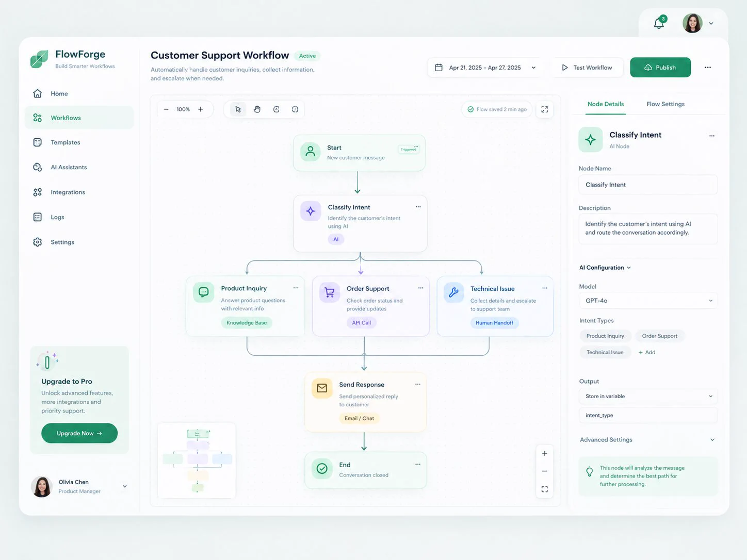Click the Send Response envelope icon
The width and height of the screenshot is (747, 560).
pyautogui.click(x=322, y=388)
